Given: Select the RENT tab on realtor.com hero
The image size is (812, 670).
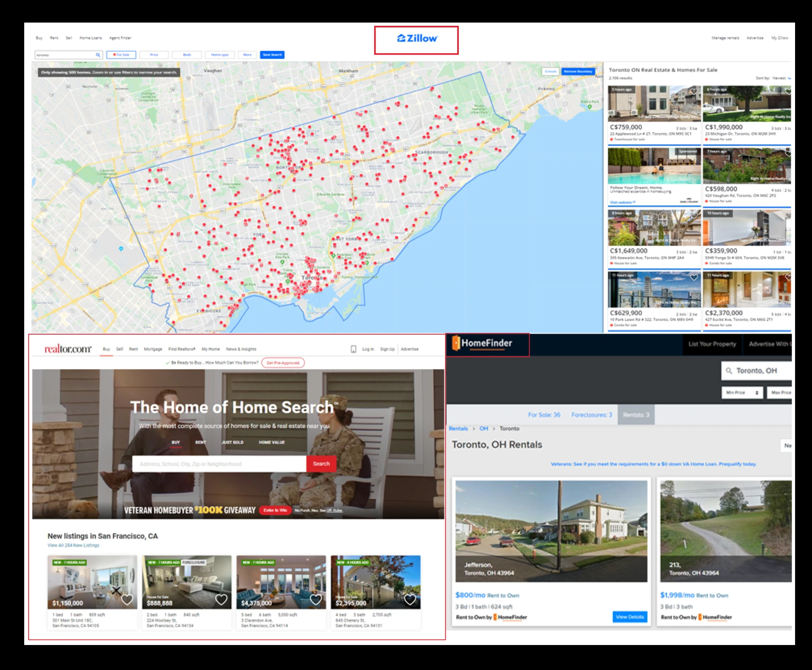Looking at the screenshot, I should point(200,442).
